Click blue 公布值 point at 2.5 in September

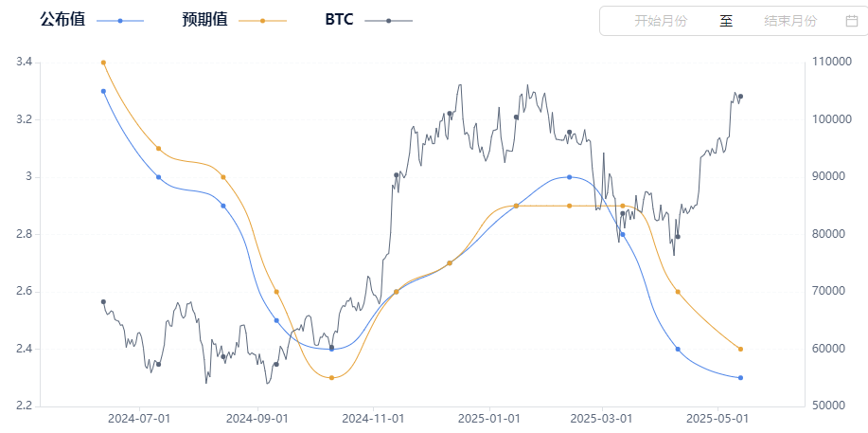276,320
